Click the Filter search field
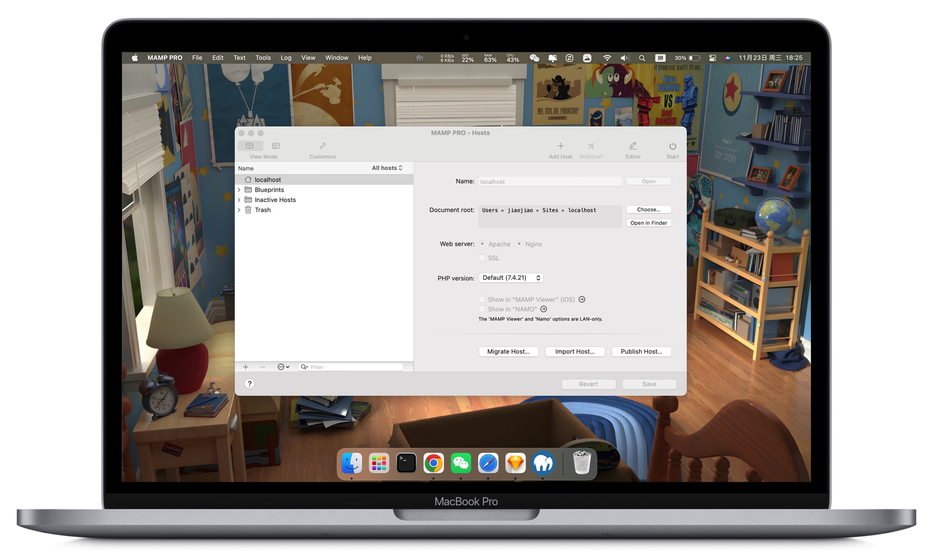 (x=351, y=367)
